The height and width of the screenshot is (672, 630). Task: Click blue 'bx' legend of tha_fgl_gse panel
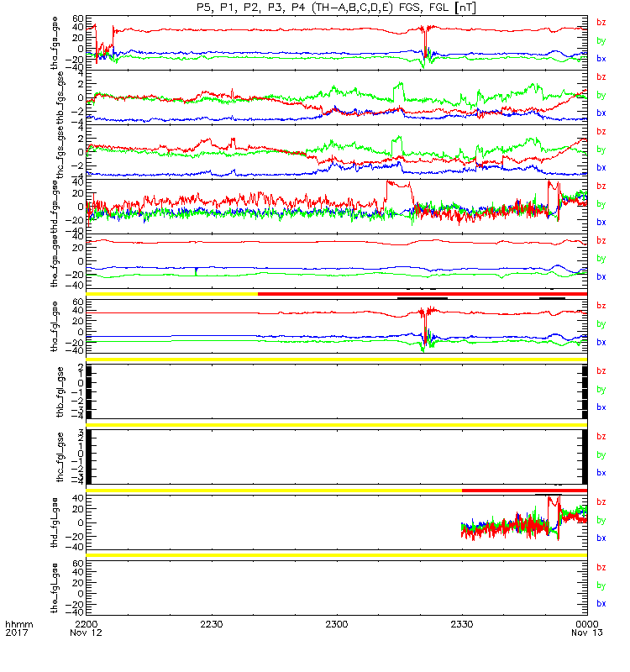tap(601, 342)
